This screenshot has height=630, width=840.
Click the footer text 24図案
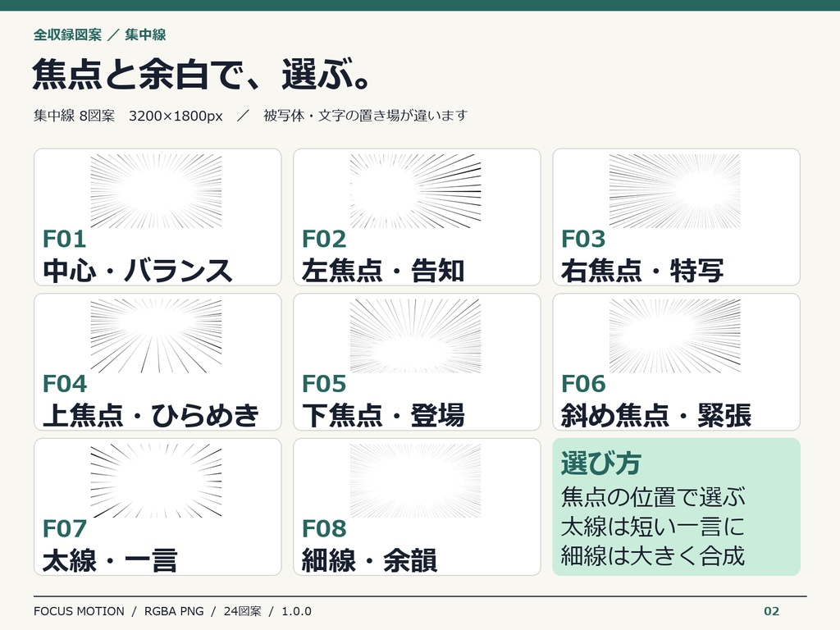[x=243, y=611]
